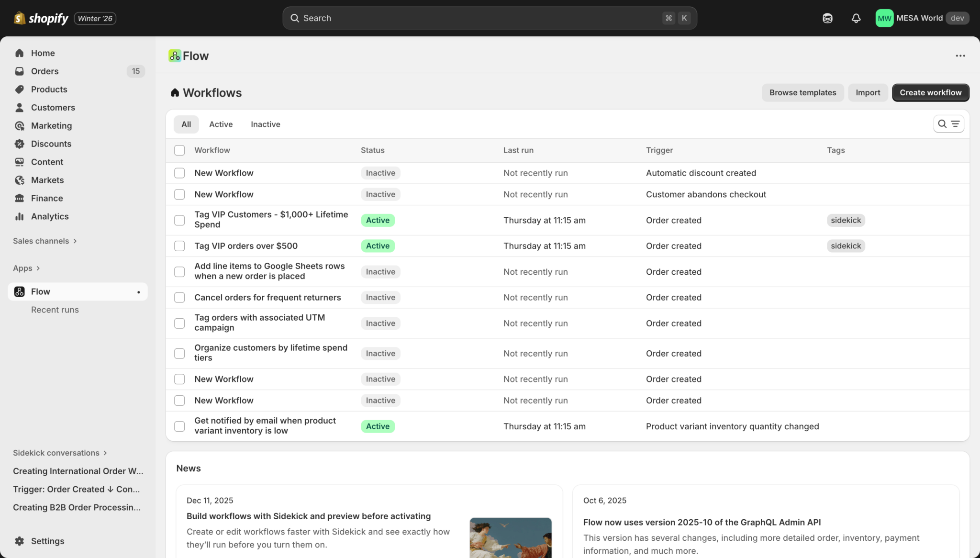Select the Flow app icon in the sidebar
This screenshot has width=980, height=558.
[x=19, y=291]
